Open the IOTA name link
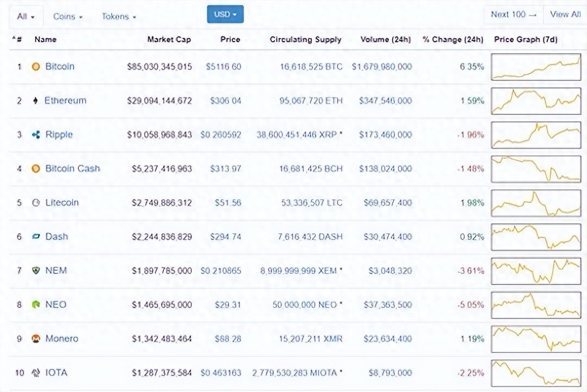This screenshot has width=587, height=392. point(56,372)
